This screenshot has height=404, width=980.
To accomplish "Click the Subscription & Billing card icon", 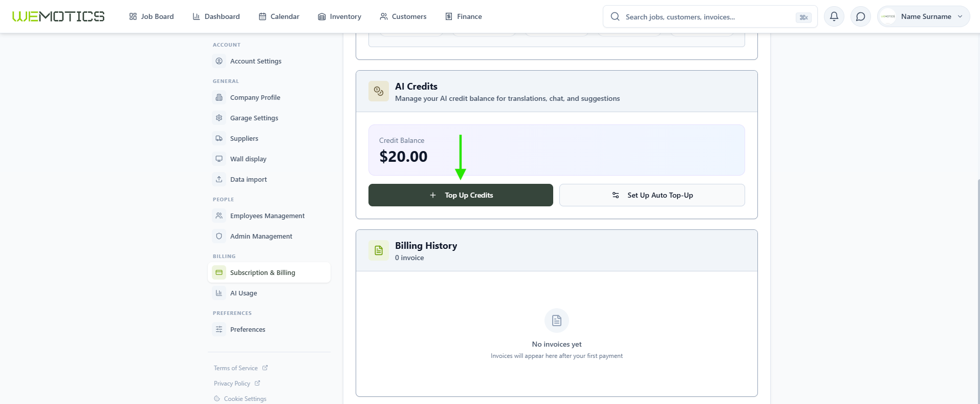I will 219,272.
